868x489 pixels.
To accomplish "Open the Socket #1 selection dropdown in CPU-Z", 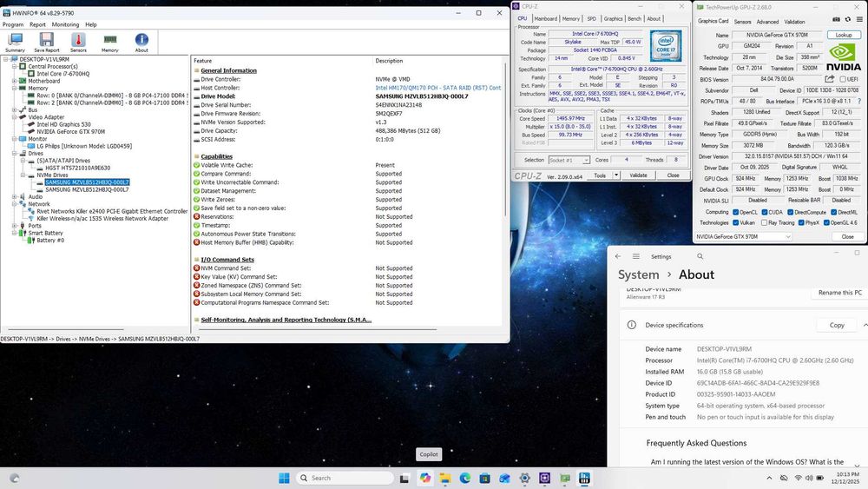I will pos(569,160).
